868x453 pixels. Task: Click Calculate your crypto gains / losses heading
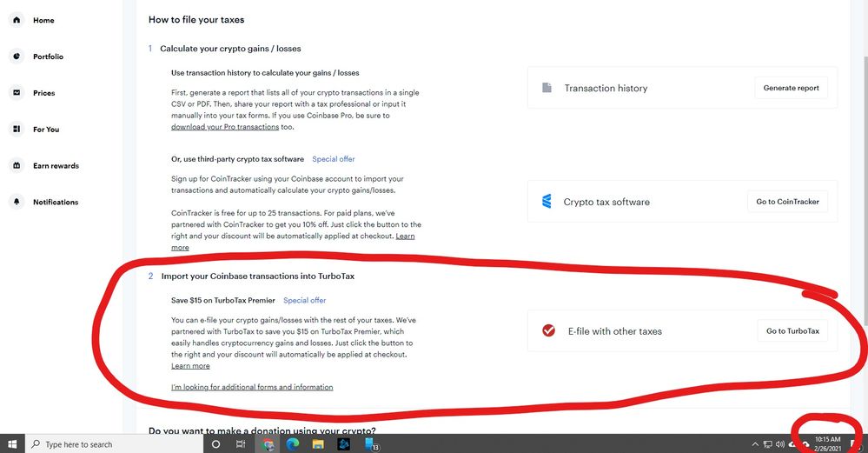click(230, 49)
